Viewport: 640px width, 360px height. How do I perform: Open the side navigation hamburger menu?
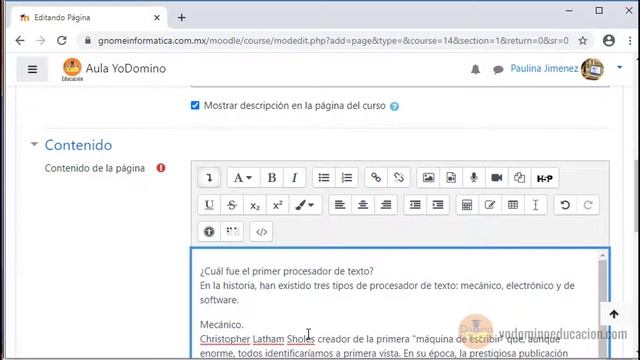pos(32,69)
